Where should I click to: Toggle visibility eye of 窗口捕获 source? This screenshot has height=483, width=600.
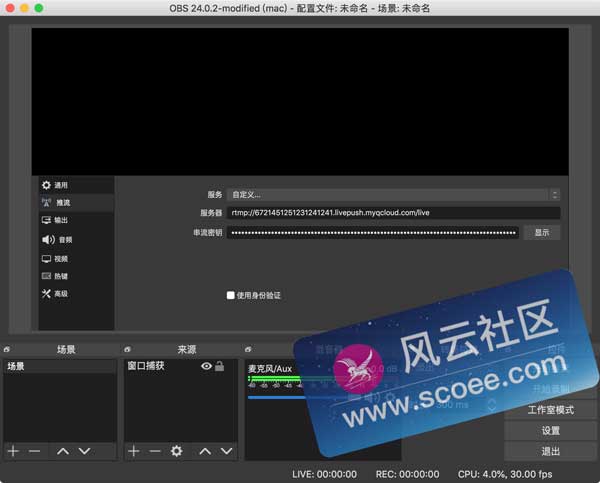(206, 366)
